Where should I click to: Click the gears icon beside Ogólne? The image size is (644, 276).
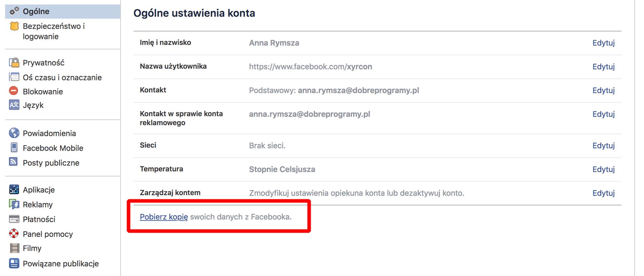(14, 11)
